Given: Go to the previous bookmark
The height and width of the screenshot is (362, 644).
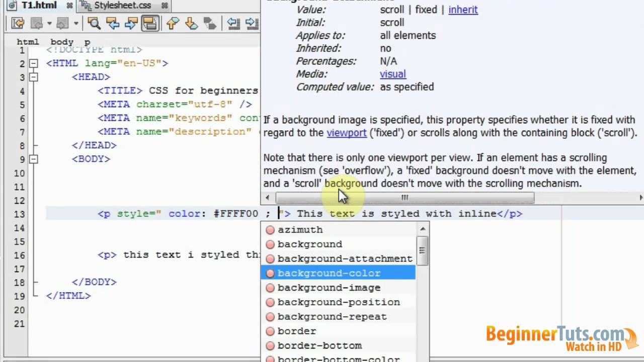Looking at the screenshot, I should pyautogui.click(x=173, y=23).
